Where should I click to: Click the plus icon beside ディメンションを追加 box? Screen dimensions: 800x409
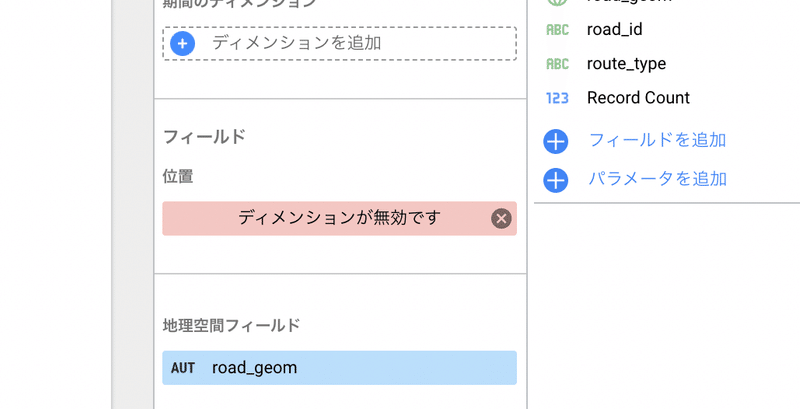tap(183, 43)
